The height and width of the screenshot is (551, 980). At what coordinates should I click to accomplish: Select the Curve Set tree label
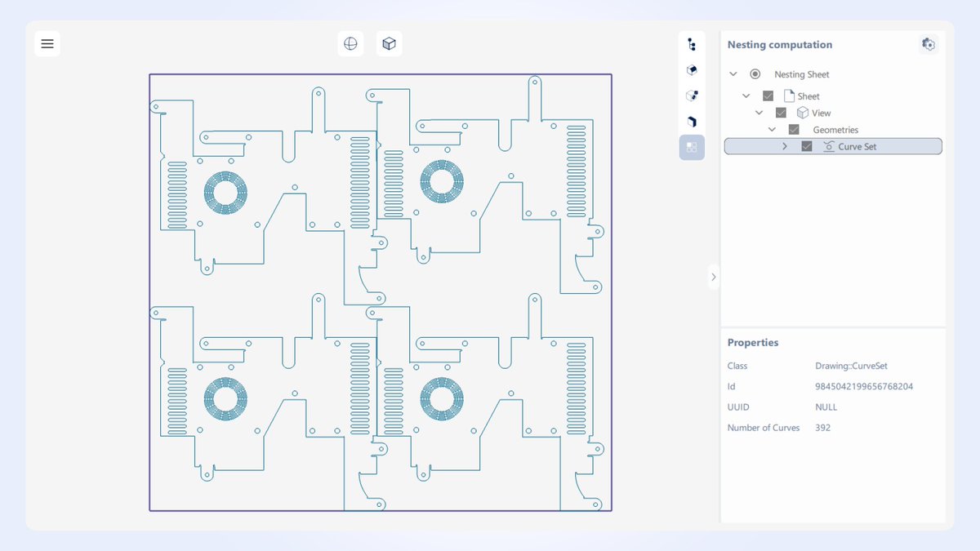point(857,147)
